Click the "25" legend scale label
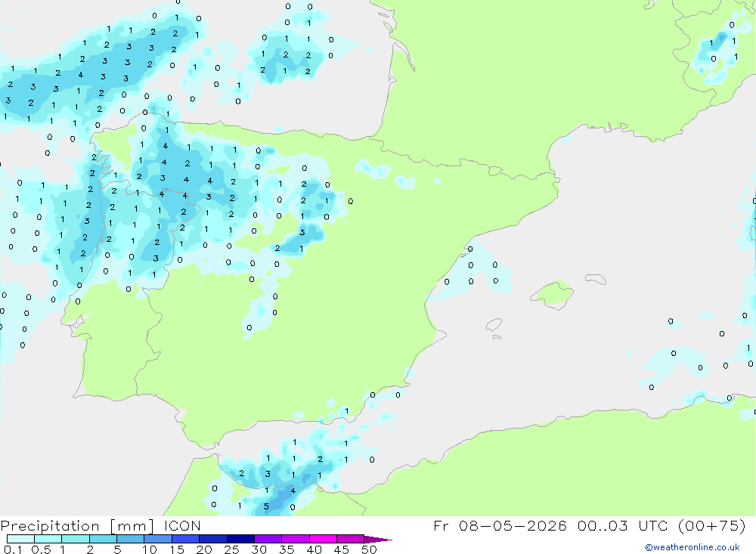This screenshot has height=554, width=756. tap(231, 549)
